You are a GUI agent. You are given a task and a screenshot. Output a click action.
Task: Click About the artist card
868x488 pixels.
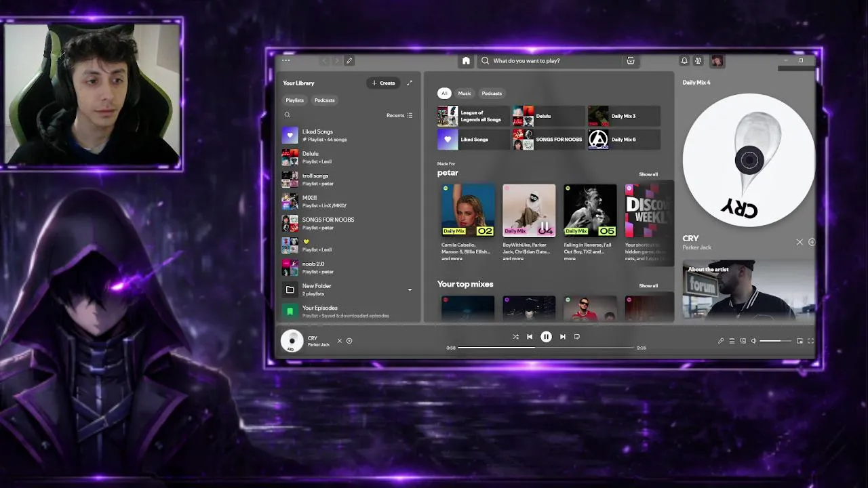pyautogui.click(x=749, y=289)
